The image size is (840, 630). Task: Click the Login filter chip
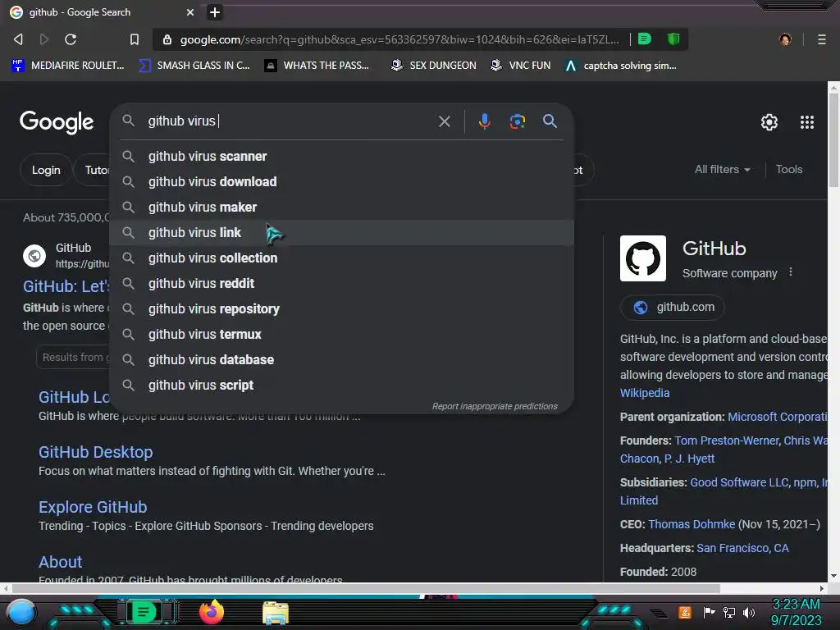46,170
